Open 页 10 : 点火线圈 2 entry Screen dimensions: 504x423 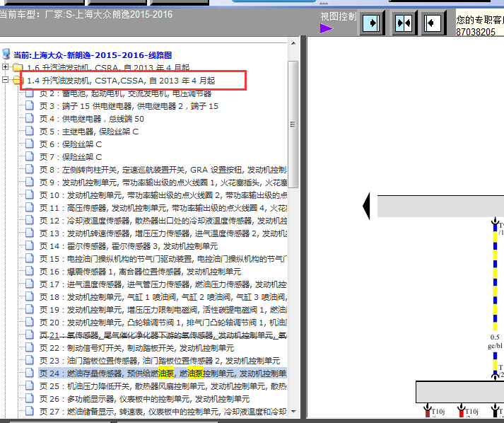point(163,195)
